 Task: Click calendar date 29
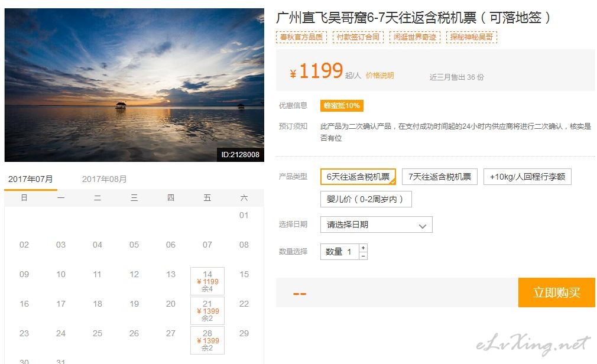(x=244, y=333)
